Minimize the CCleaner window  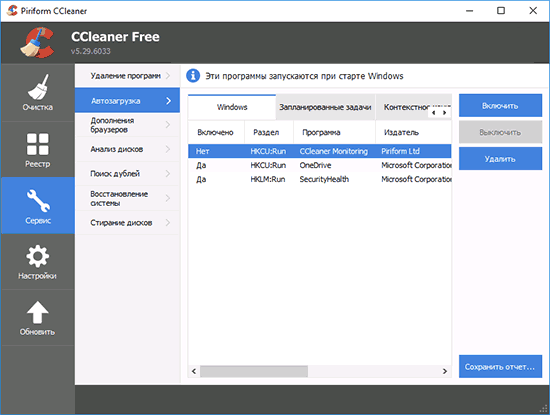pos(469,11)
